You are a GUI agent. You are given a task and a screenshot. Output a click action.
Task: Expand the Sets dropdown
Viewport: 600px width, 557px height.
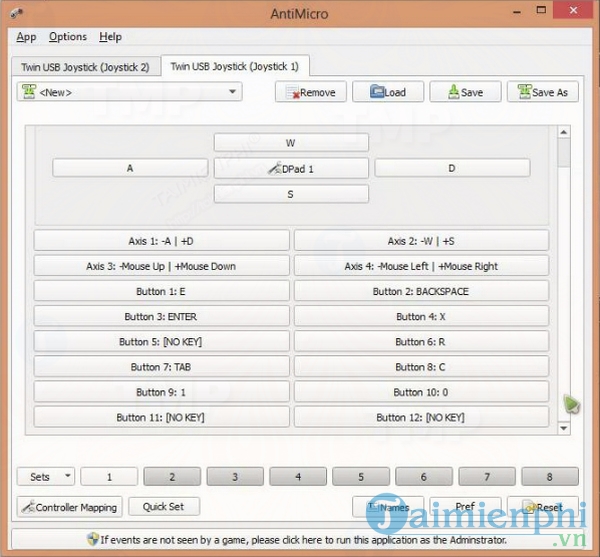click(x=46, y=477)
